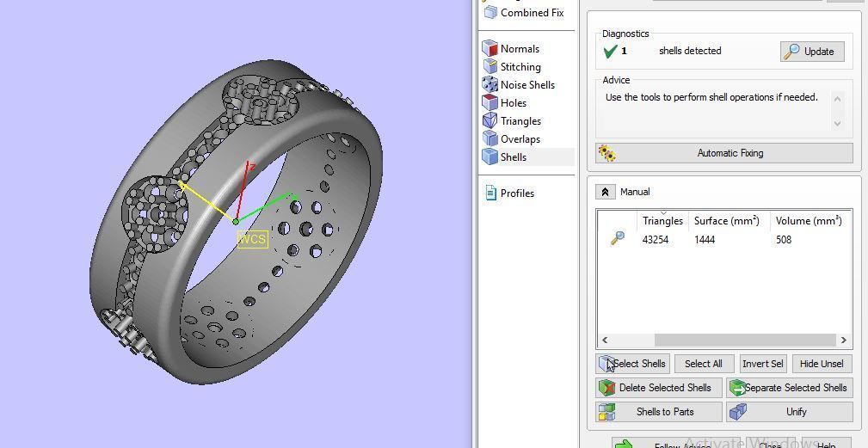Viewport: 868px width, 448px height.
Task: Click the magnifier icon in the shell row
Action: pyautogui.click(x=617, y=238)
